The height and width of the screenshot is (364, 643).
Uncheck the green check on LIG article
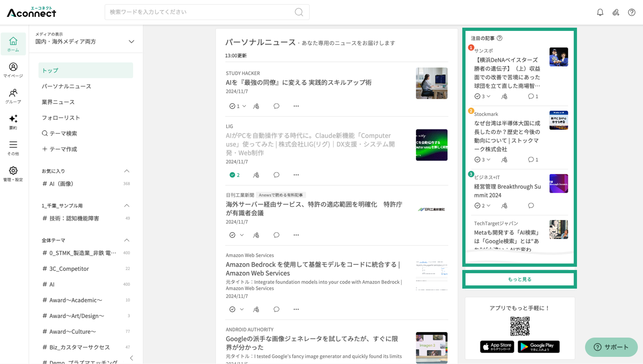click(232, 175)
